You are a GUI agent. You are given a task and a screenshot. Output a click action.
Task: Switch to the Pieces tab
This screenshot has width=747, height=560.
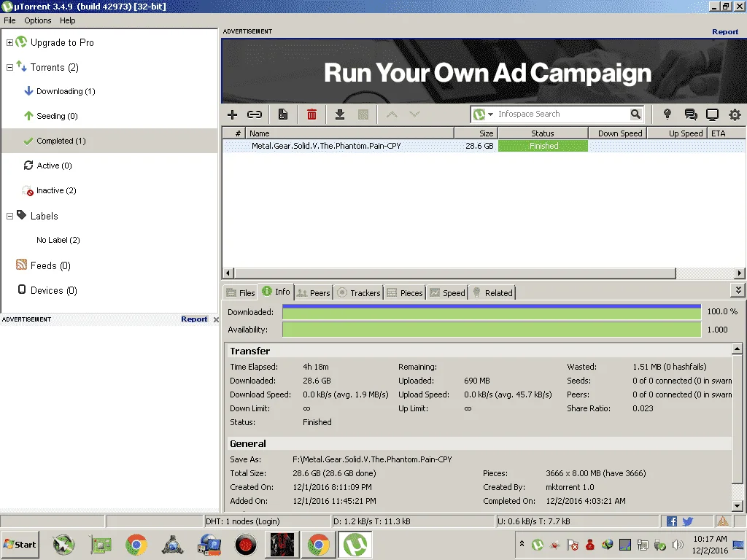coord(405,293)
